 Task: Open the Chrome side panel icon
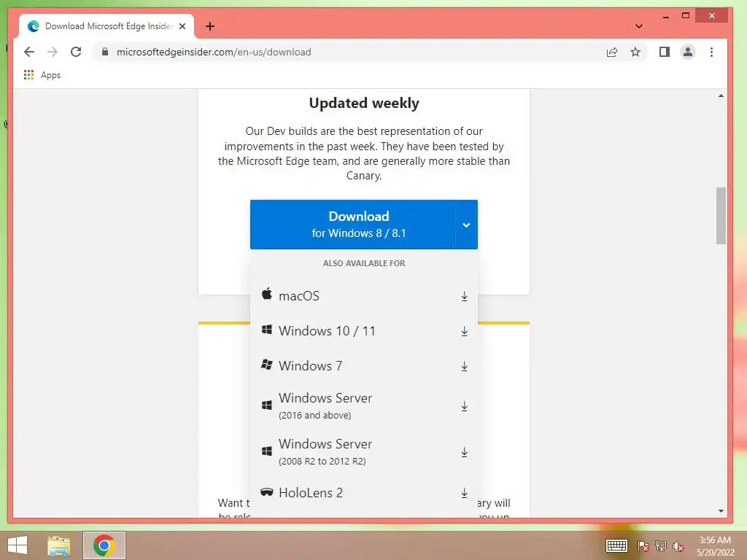664,52
